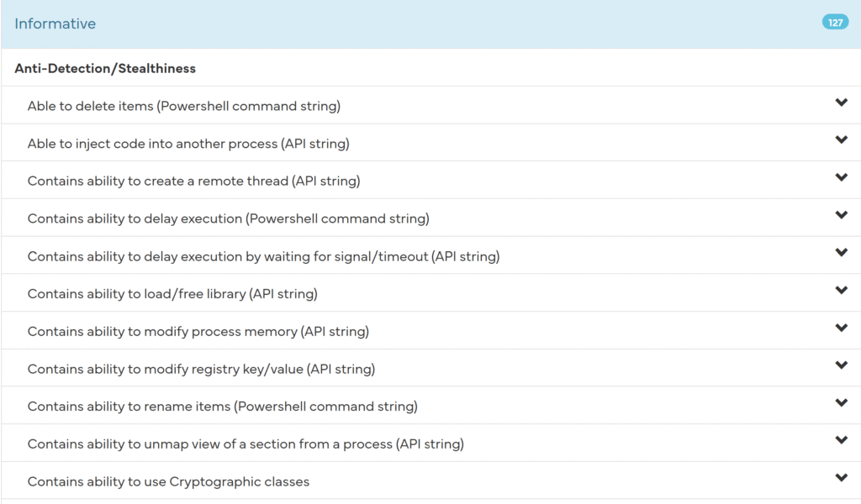Image resolution: width=861 pixels, height=504 pixels.
Task: Open 'Able to delete items (Powershell command string)'
Action: [x=183, y=107]
